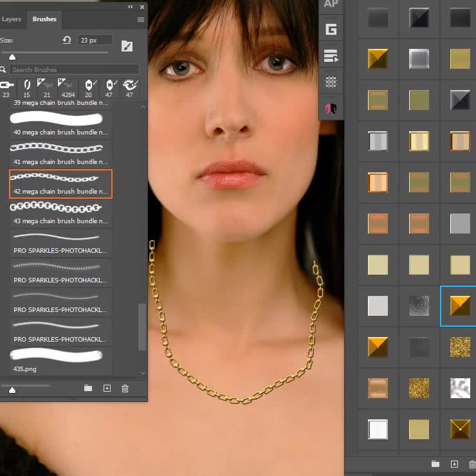The width and height of the screenshot is (476, 476).
Task: Click the brush size slider handle
Action: pos(12,57)
